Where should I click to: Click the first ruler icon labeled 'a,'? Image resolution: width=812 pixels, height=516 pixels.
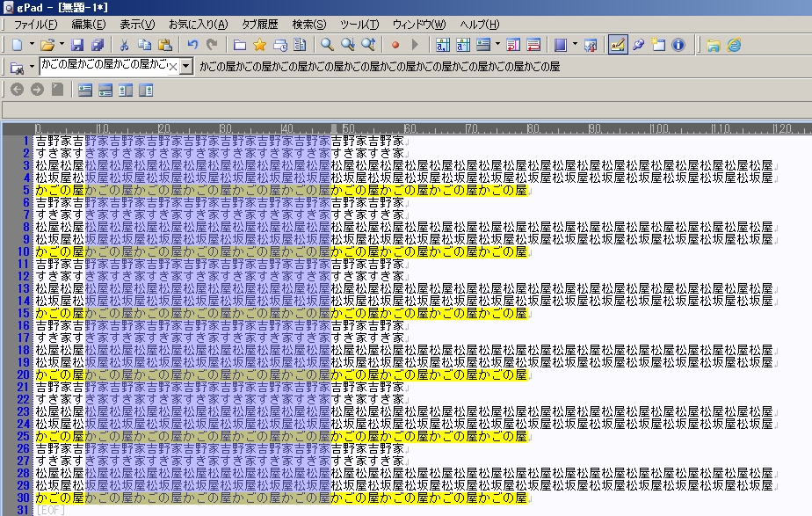443,45
